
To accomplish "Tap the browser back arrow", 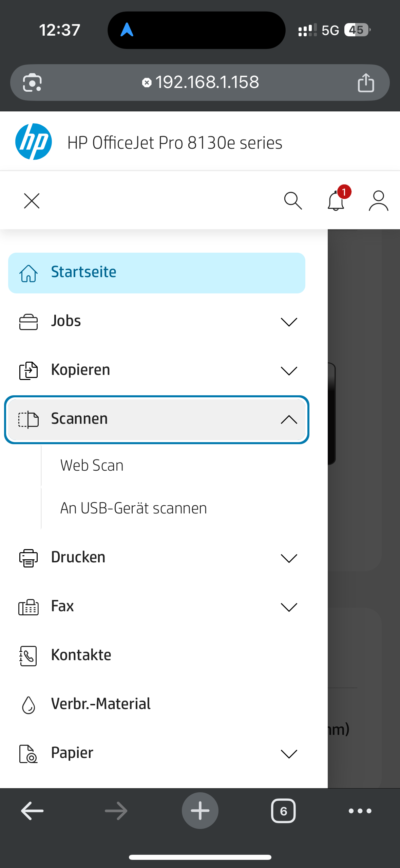I will (x=32, y=811).
